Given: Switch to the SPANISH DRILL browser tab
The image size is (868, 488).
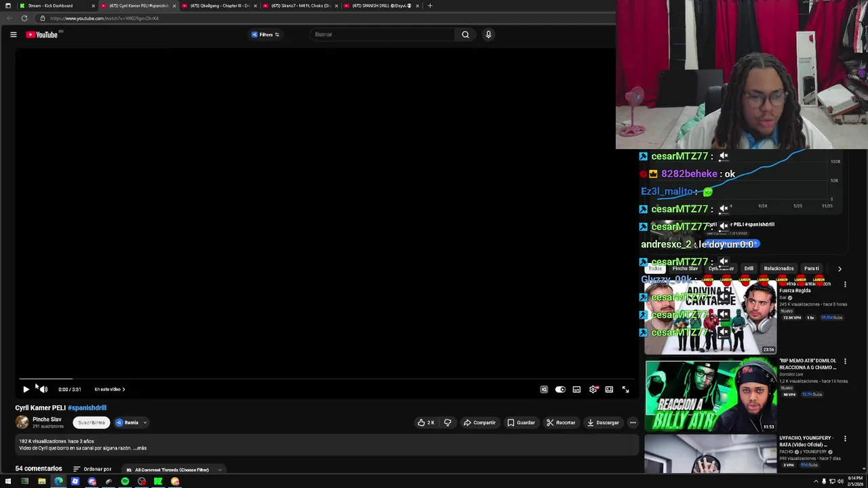Looking at the screenshot, I should point(381,5).
